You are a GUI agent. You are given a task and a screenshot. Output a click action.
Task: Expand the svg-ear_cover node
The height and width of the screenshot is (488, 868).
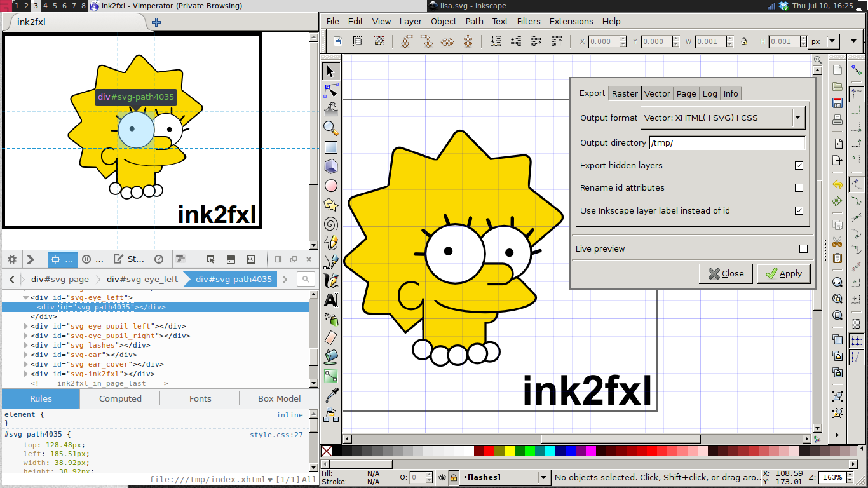point(25,365)
